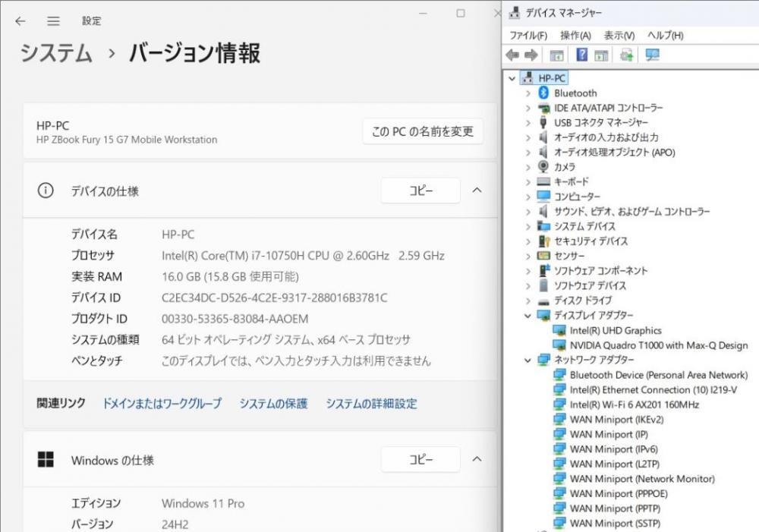Click the action pane toolbar icon beside Help
Screen dimensions: 759x532
(601, 55)
